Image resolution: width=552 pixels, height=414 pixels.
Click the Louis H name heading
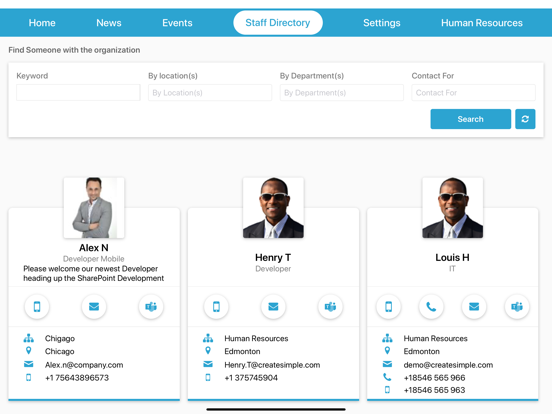point(452,258)
